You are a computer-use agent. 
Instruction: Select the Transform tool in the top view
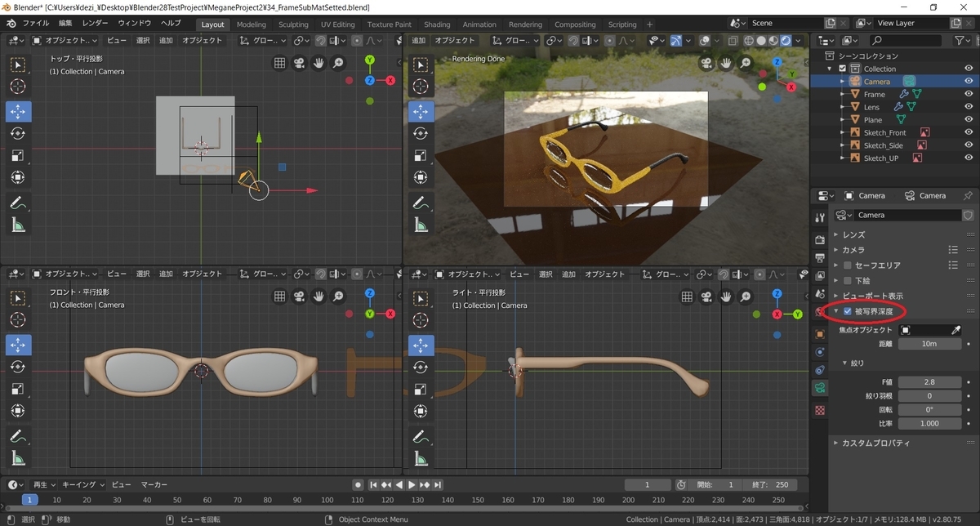coord(18,177)
